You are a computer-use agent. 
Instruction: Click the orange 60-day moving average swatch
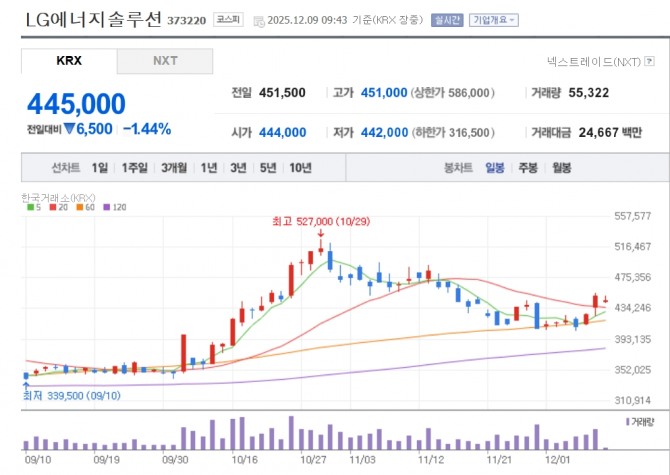(x=80, y=208)
